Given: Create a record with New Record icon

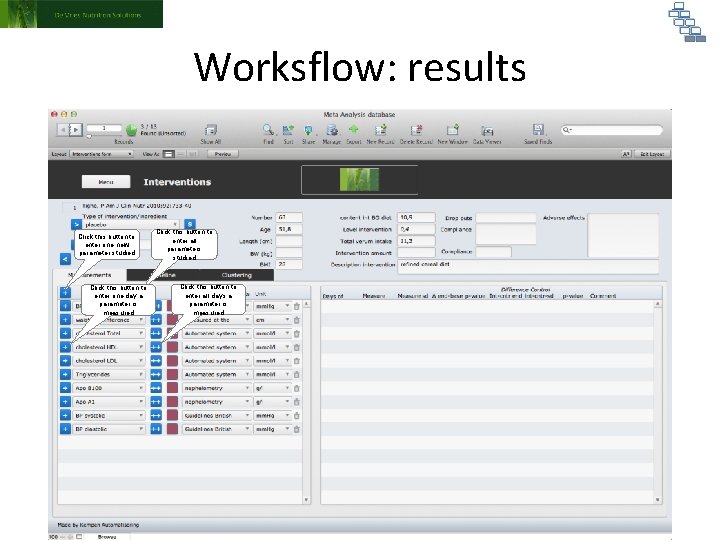Looking at the screenshot, I should pos(380,130).
